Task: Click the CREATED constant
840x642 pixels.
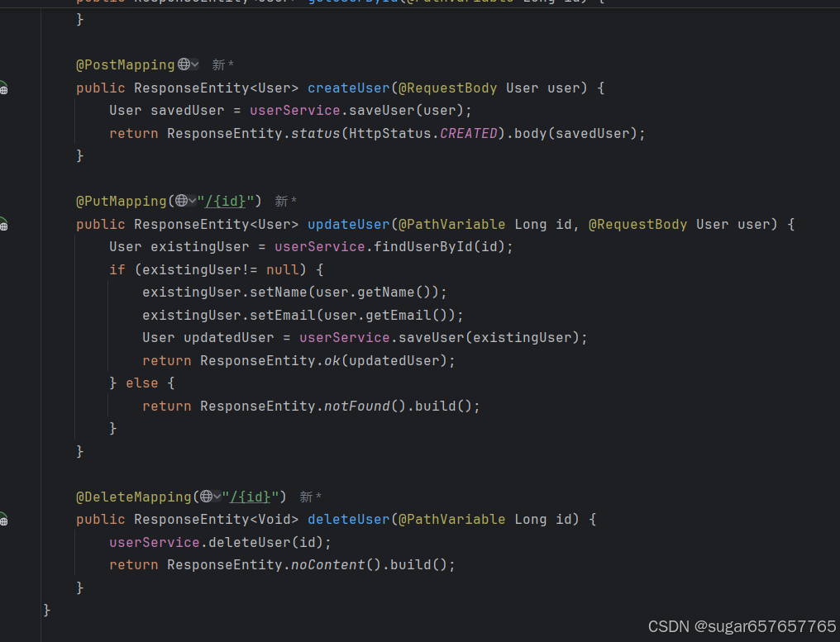Action: (x=469, y=133)
